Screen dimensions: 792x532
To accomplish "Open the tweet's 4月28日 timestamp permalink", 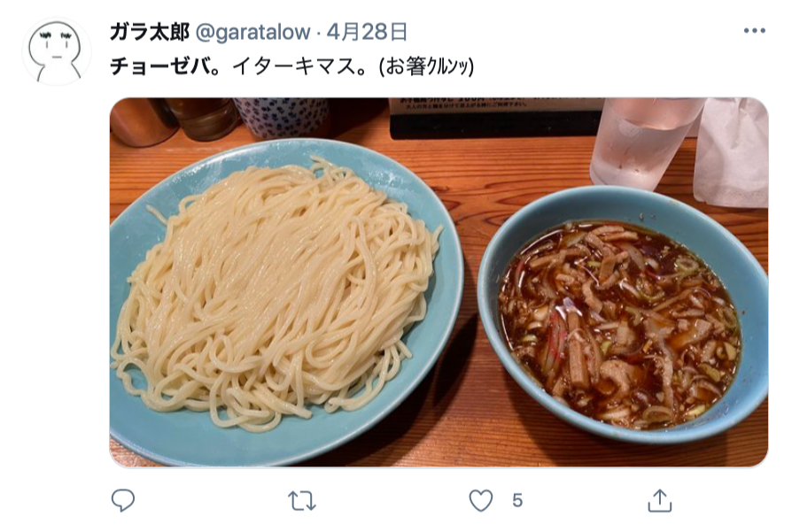I will click(x=367, y=32).
